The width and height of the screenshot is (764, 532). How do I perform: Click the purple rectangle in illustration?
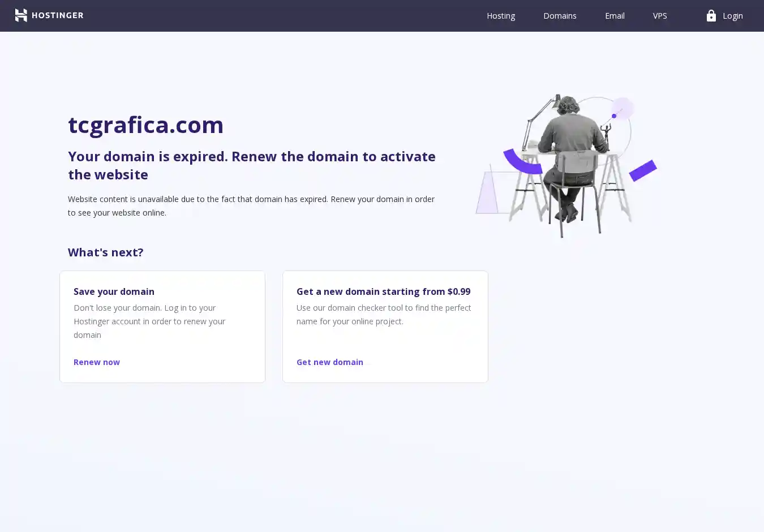point(643,171)
